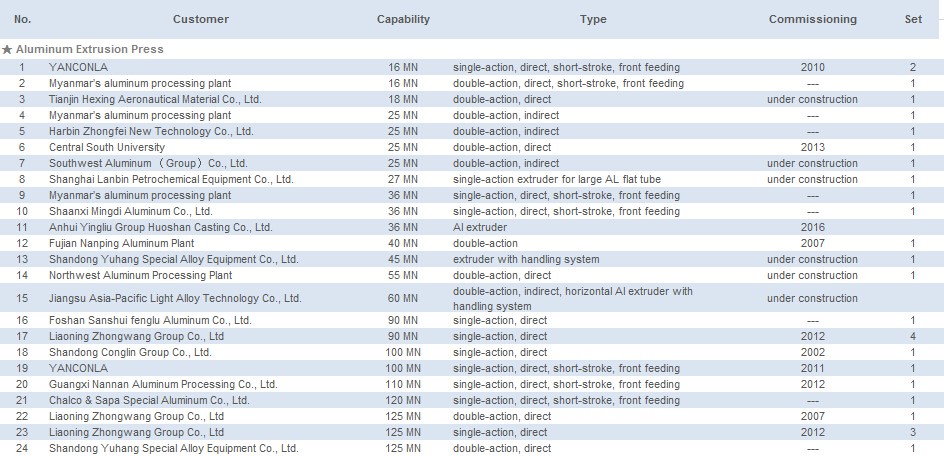Select 'extruder with handling system' type cell
944x456 pixels.
tap(526, 260)
